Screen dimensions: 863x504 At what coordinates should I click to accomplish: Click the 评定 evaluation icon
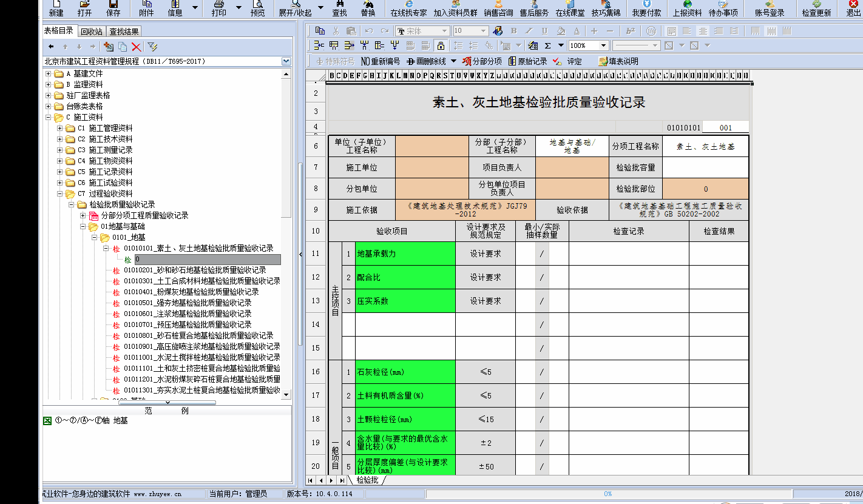point(567,61)
